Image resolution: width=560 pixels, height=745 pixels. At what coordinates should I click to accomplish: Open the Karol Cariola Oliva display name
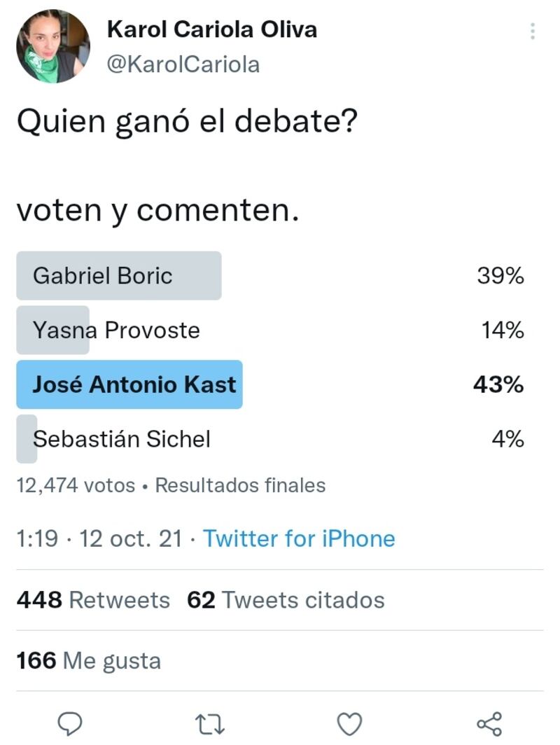point(212,29)
